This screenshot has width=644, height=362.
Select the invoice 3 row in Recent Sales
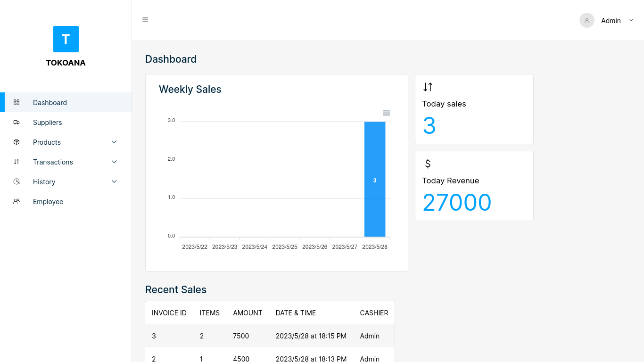coord(270,336)
